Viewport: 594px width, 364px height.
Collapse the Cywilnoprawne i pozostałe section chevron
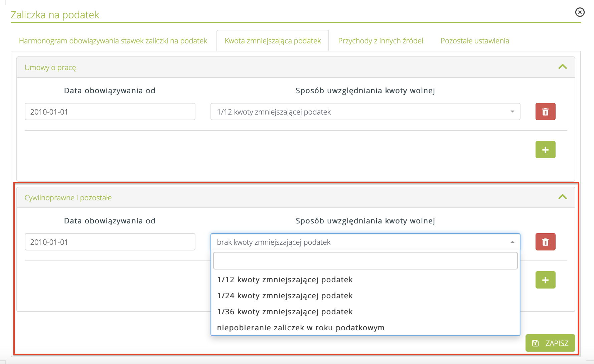[562, 197]
